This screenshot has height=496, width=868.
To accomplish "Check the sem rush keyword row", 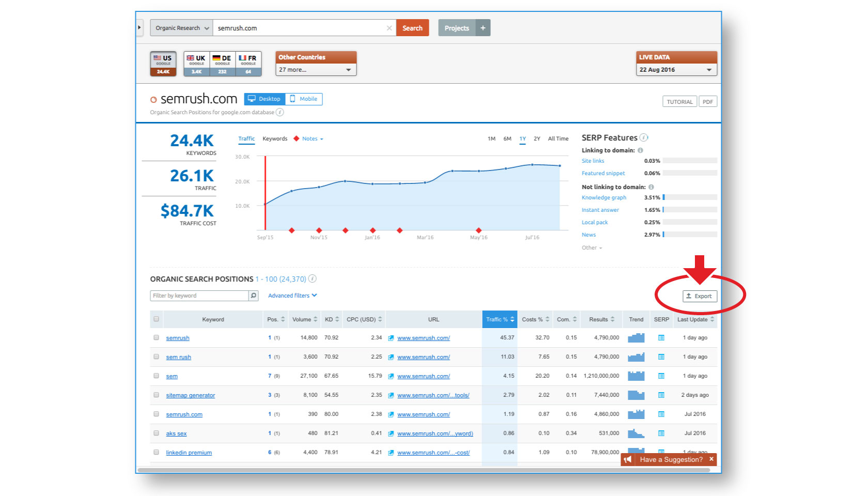I will (x=156, y=357).
